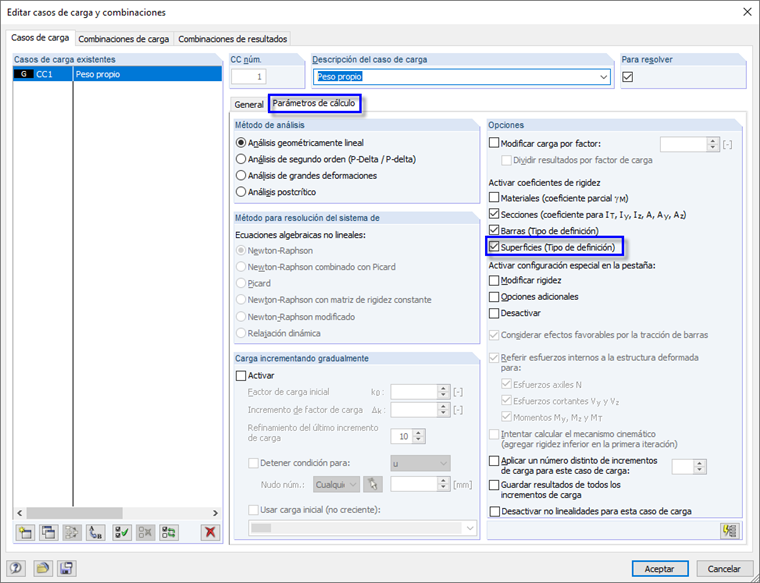Screen dimensions: 760x583
Task: Open the help button
Action: 16,568
